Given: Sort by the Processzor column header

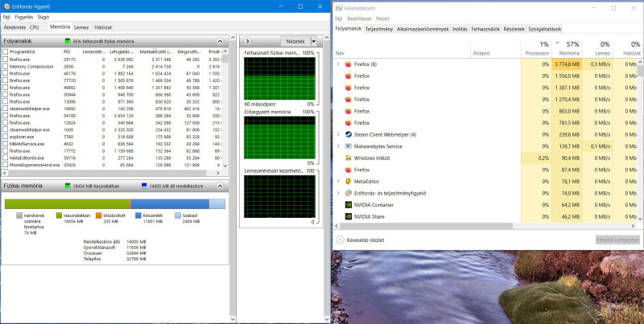Looking at the screenshot, I should (x=536, y=49).
